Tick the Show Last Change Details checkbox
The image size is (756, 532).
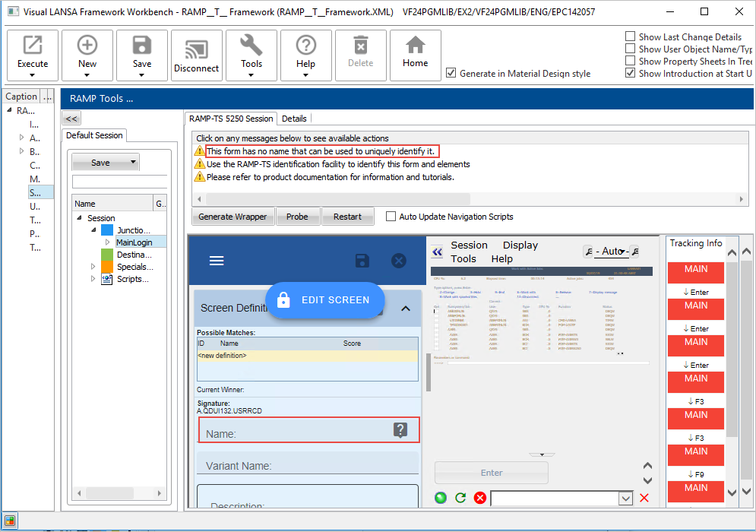click(x=630, y=36)
